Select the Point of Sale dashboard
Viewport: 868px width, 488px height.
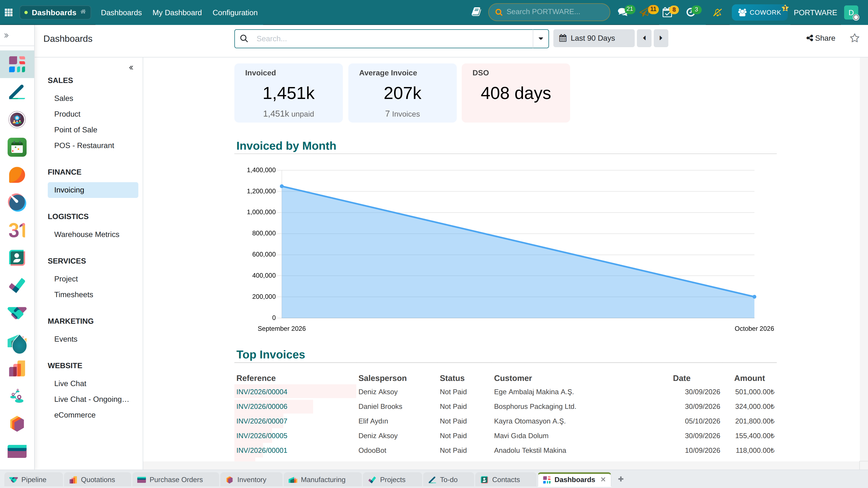(75, 130)
